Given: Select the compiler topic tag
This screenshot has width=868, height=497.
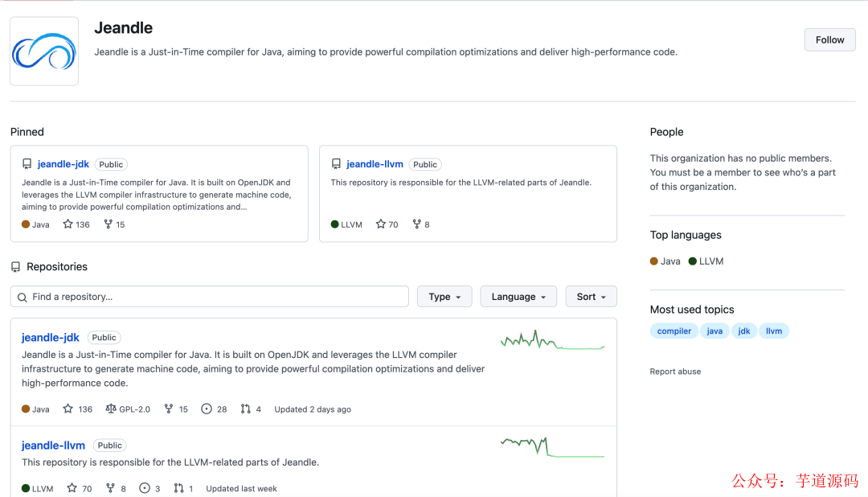Looking at the screenshot, I should point(674,331).
